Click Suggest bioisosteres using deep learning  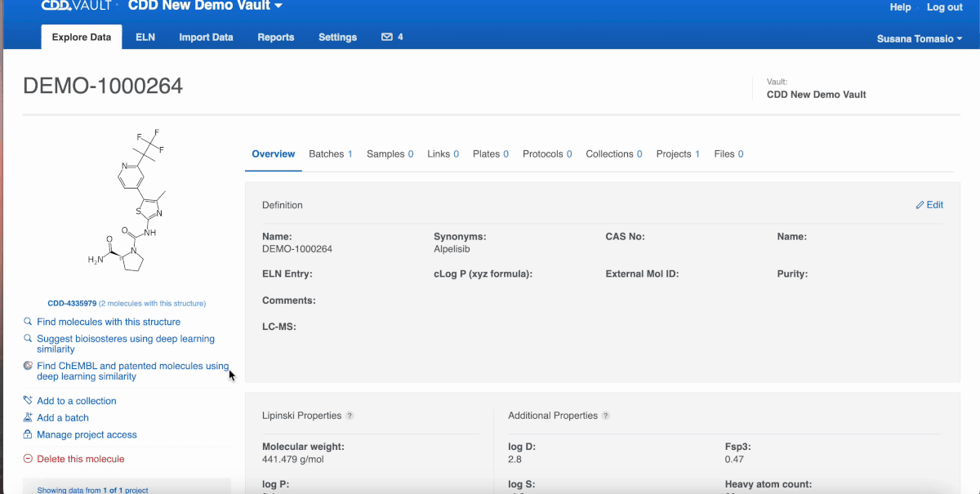point(126,344)
